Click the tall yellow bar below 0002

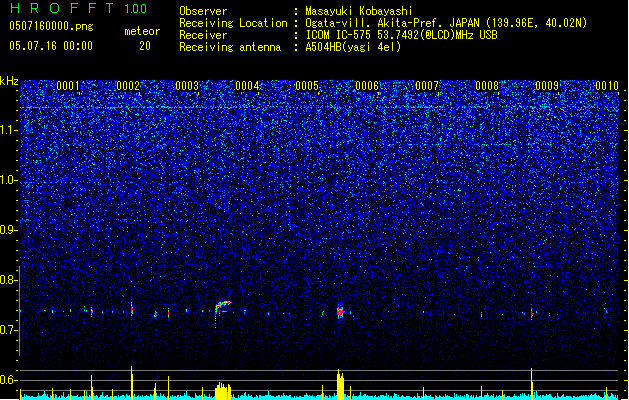coord(132,382)
